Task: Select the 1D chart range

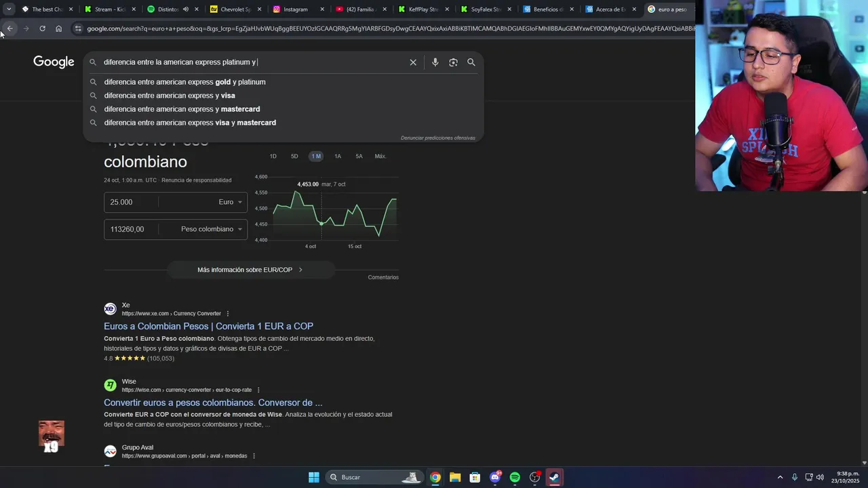Action: (273, 157)
